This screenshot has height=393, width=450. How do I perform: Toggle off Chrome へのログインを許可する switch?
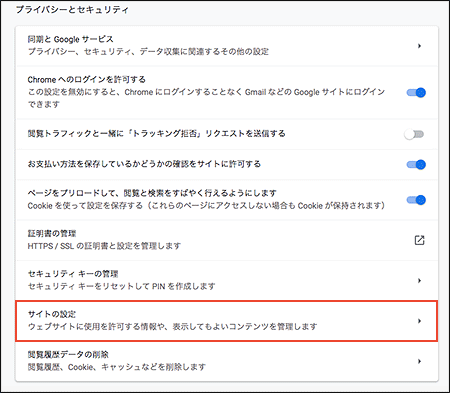(416, 92)
